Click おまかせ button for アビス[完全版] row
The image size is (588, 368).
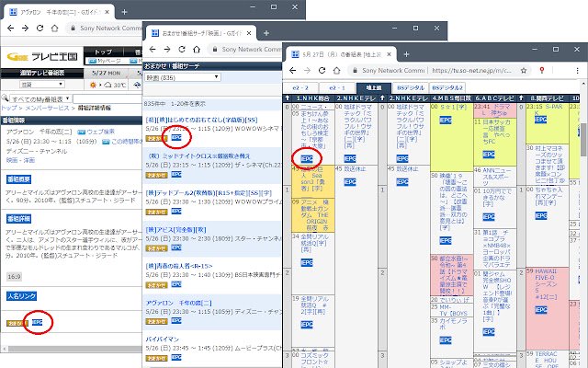click(156, 248)
